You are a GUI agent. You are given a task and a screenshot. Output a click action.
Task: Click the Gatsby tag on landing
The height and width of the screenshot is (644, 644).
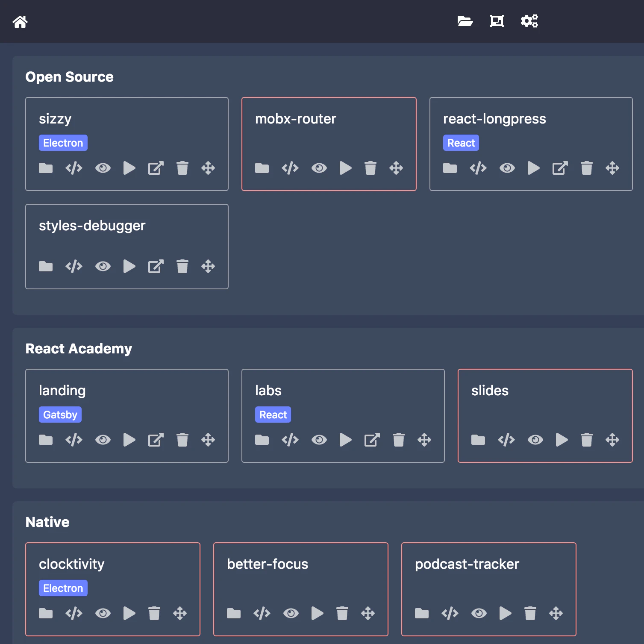[60, 415]
